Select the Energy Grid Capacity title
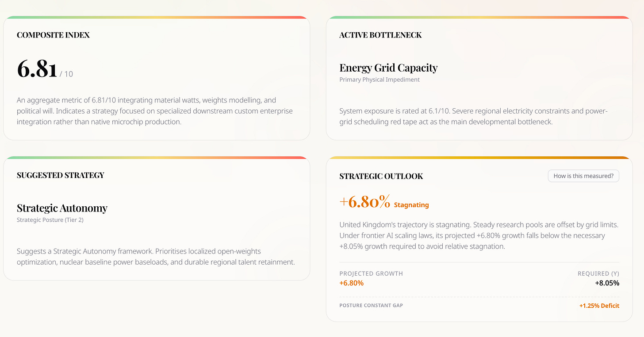Viewport: 644px width, 337px height. click(388, 68)
